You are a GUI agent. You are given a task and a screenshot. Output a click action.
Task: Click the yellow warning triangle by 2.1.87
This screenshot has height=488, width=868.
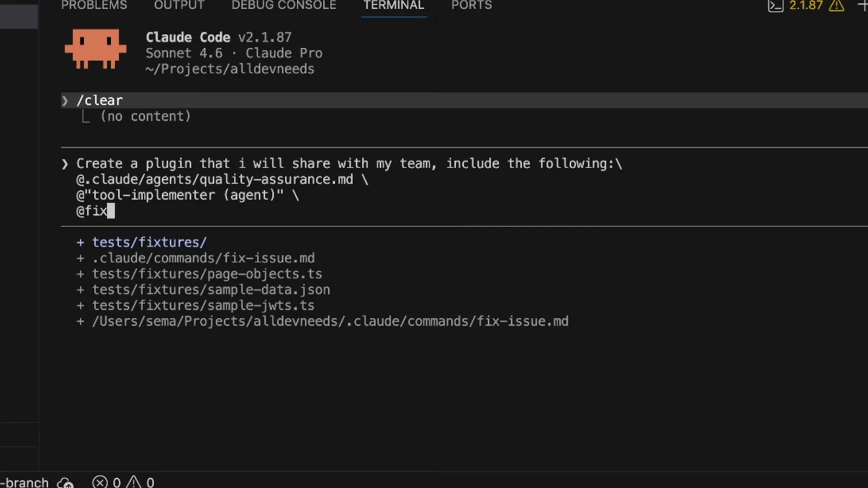(x=837, y=6)
